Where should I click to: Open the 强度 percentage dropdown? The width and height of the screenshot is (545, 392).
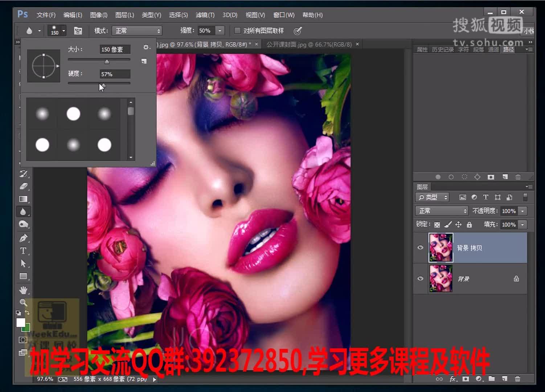coord(220,30)
